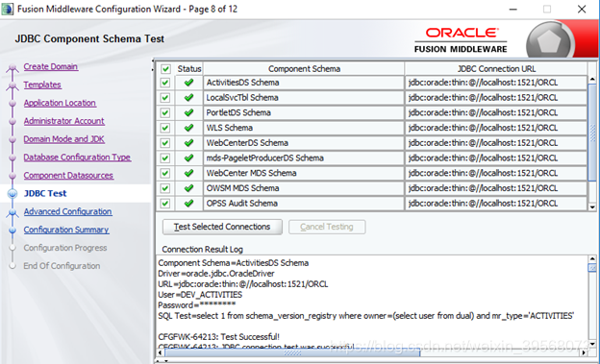This screenshot has width=600, height=364.
Task: Close the Configuration Wizard window
Action: pyautogui.click(x=582, y=10)
